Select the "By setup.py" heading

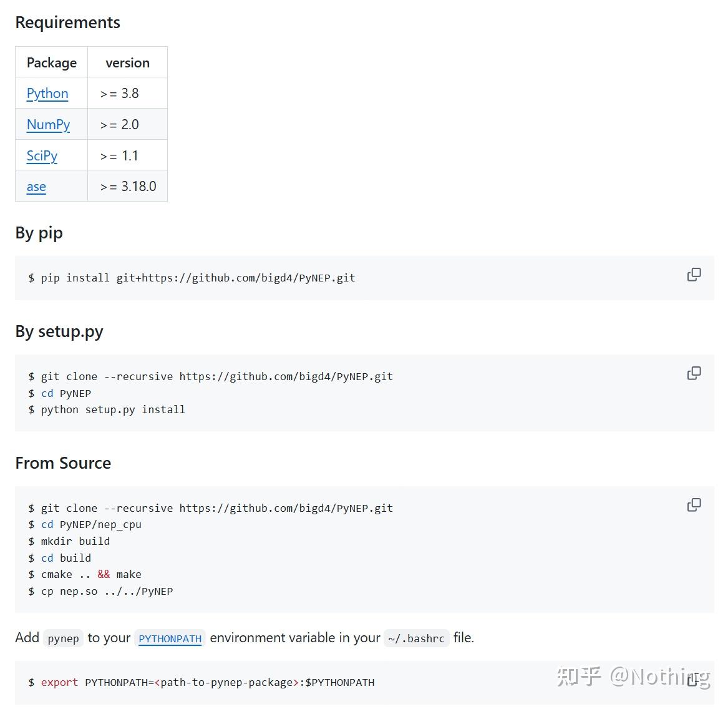[59, 331]
